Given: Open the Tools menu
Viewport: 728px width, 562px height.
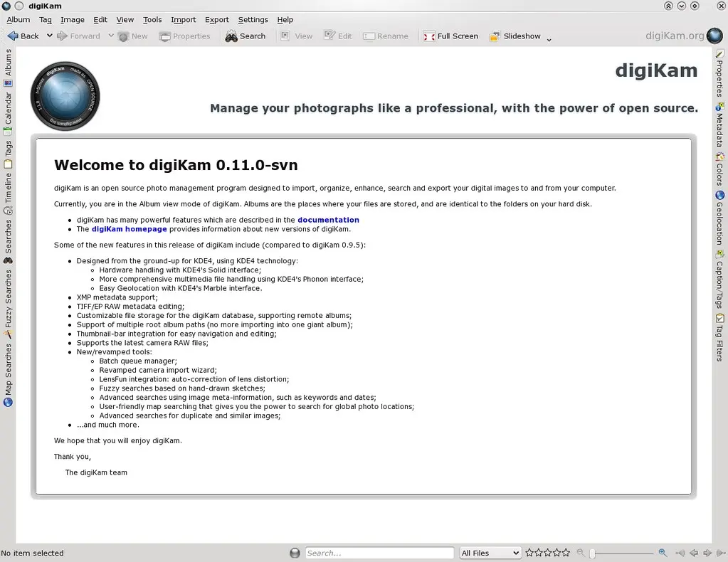Looking at the screenshot, I should point(152,20).
